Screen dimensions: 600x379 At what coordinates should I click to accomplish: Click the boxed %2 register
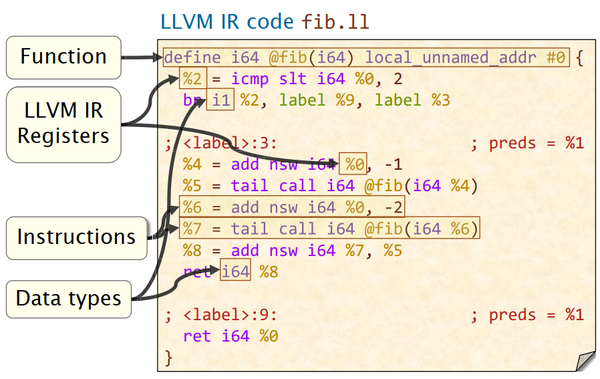193,79
